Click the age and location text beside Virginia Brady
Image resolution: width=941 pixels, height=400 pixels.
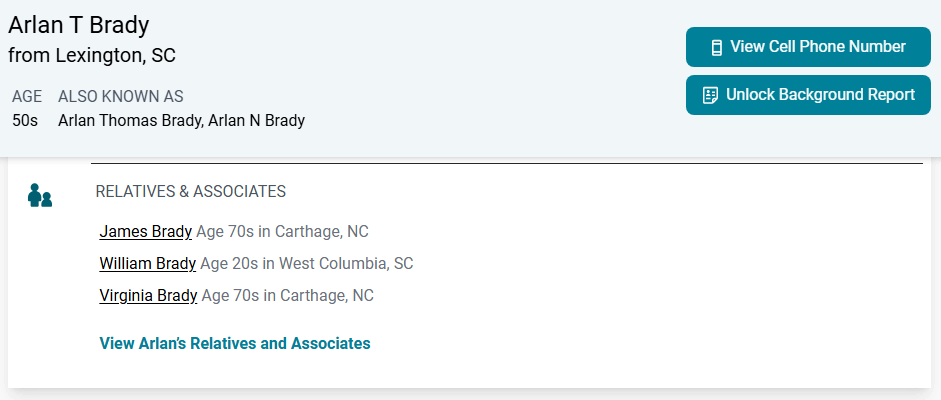click(x=288, y=296)
